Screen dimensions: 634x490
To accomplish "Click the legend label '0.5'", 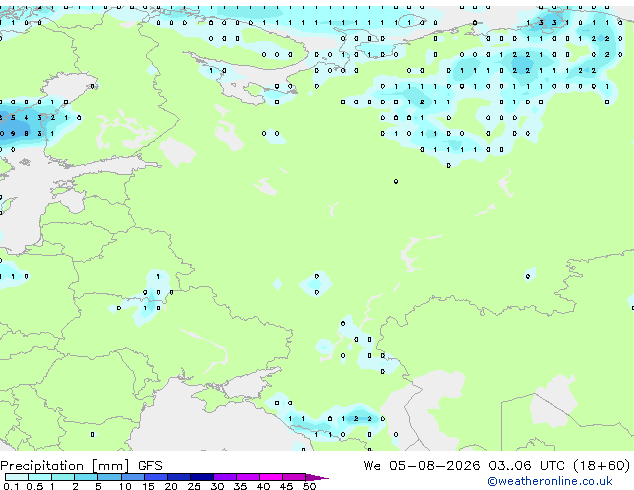I will 35,486.
